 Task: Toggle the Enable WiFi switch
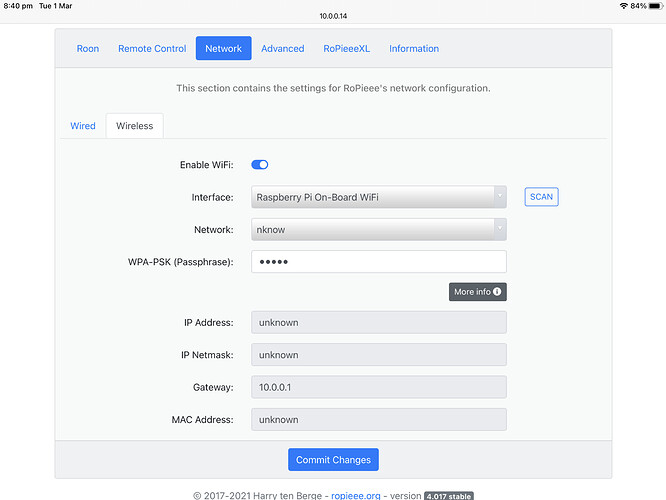pos(260,164)
